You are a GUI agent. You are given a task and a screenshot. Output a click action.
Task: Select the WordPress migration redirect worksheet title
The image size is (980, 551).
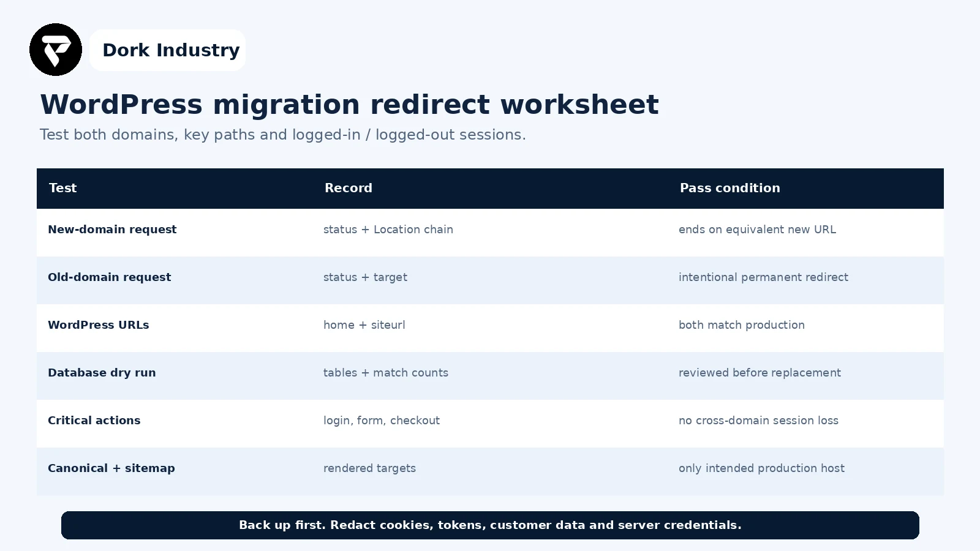coord(349,105)
